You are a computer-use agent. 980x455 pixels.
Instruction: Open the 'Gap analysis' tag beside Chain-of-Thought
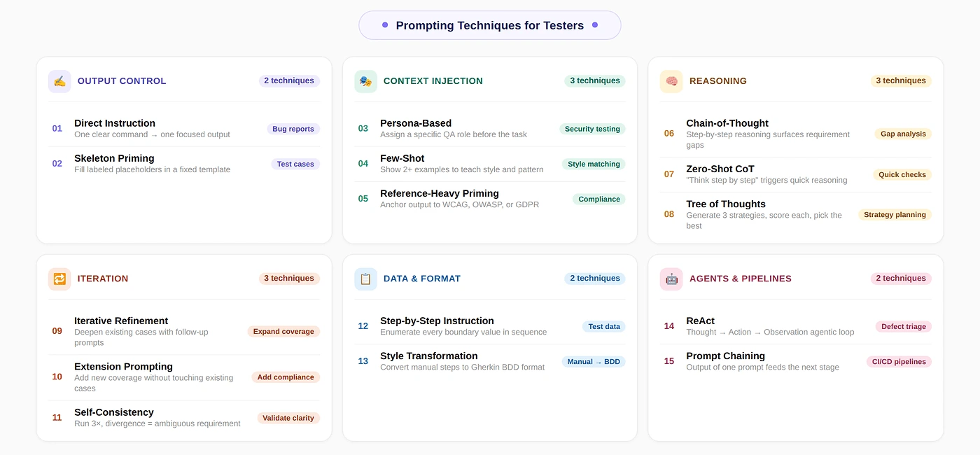902,133
